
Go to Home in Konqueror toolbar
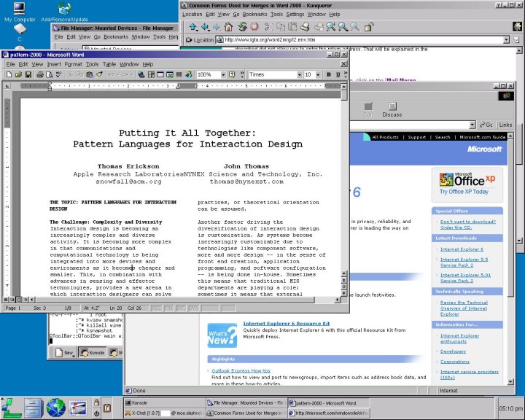(228, 27)
